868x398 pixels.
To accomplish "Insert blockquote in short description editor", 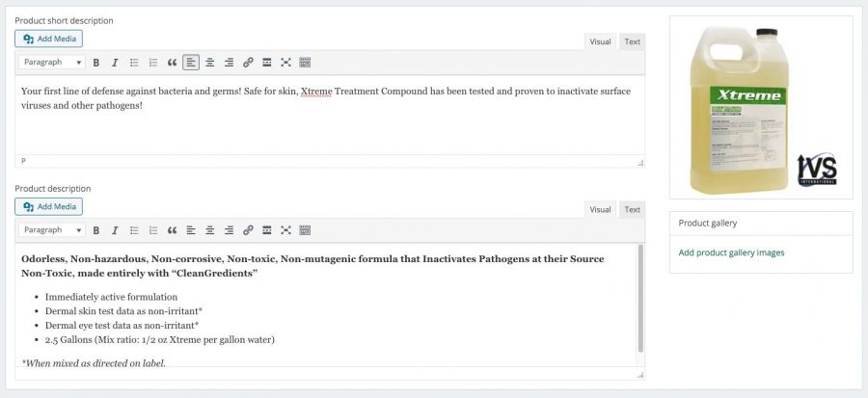I will [172, 63].
